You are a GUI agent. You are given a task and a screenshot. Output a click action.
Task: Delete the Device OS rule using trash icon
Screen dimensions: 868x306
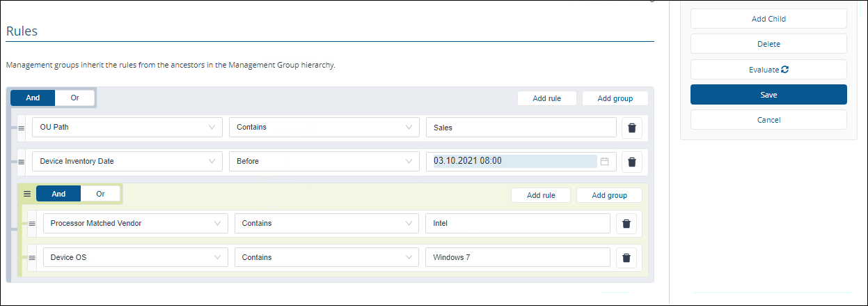click(x=626, y=258)
